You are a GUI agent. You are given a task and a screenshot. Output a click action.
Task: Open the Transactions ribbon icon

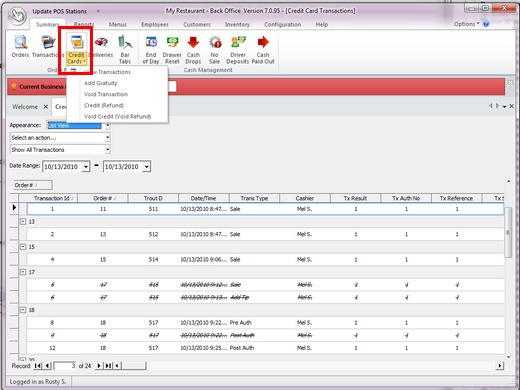(48, 46)
